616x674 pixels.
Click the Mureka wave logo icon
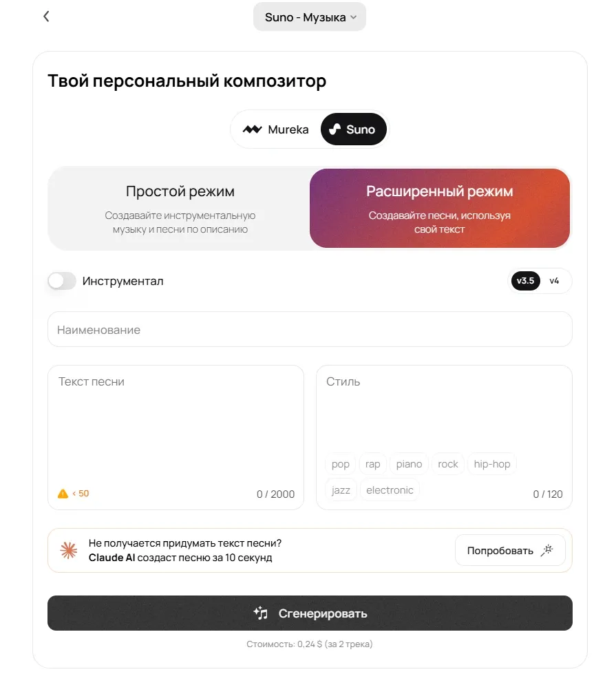253,129
